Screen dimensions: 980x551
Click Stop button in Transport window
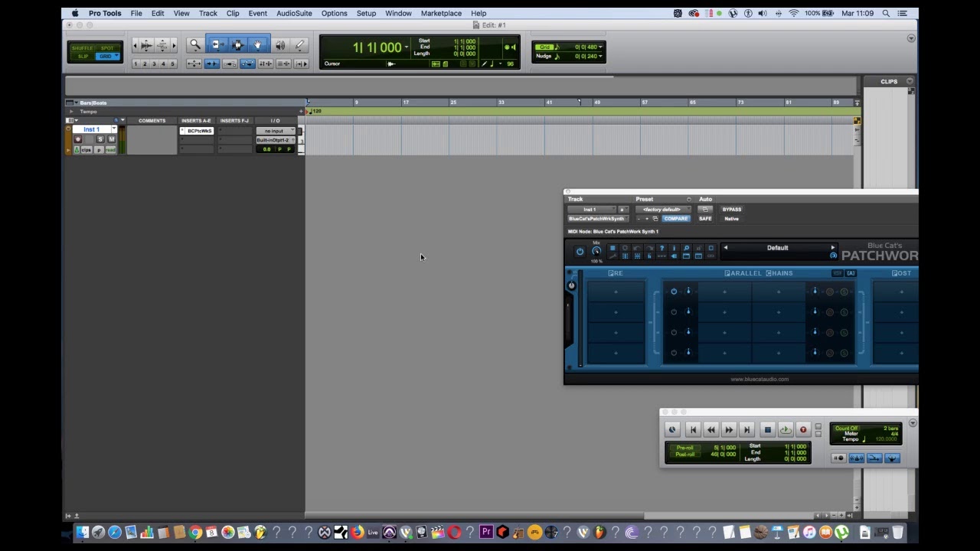[x=768, y=429]
